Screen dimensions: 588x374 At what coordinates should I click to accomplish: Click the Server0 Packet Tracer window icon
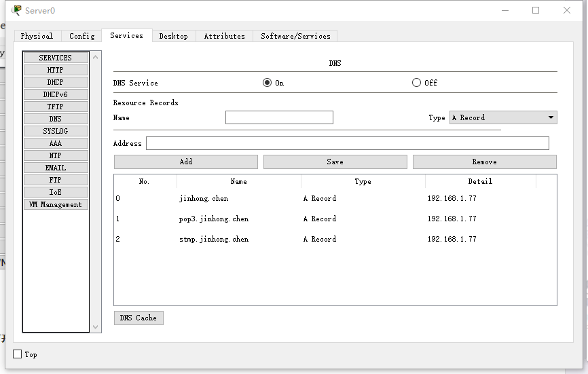[x=16, y=10]
